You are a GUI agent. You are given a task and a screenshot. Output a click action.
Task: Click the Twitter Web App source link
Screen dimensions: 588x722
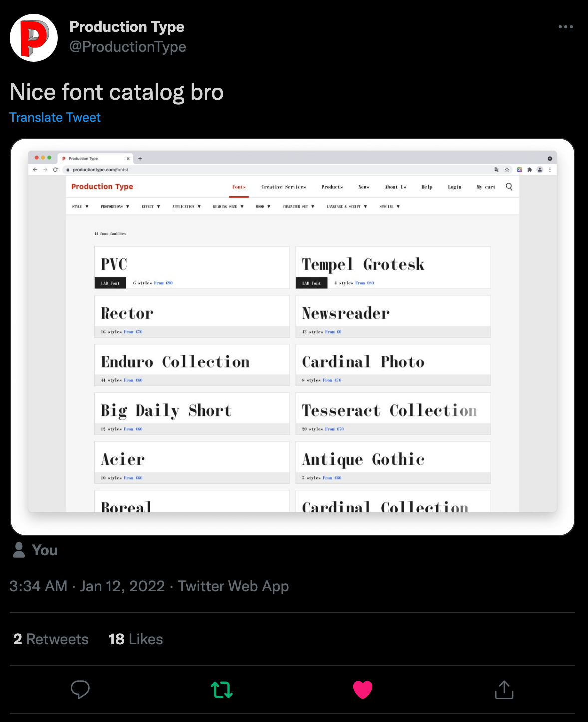pyautogui.click(x=233, y=586)
